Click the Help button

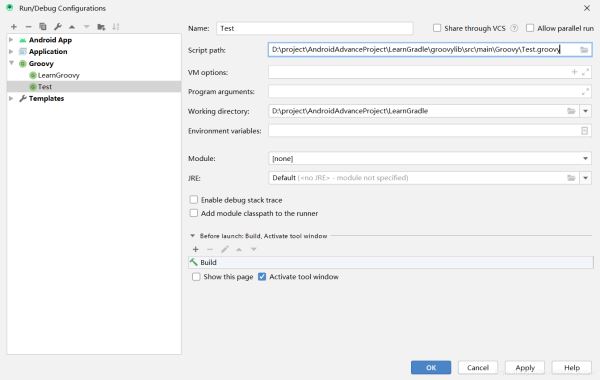572,367
